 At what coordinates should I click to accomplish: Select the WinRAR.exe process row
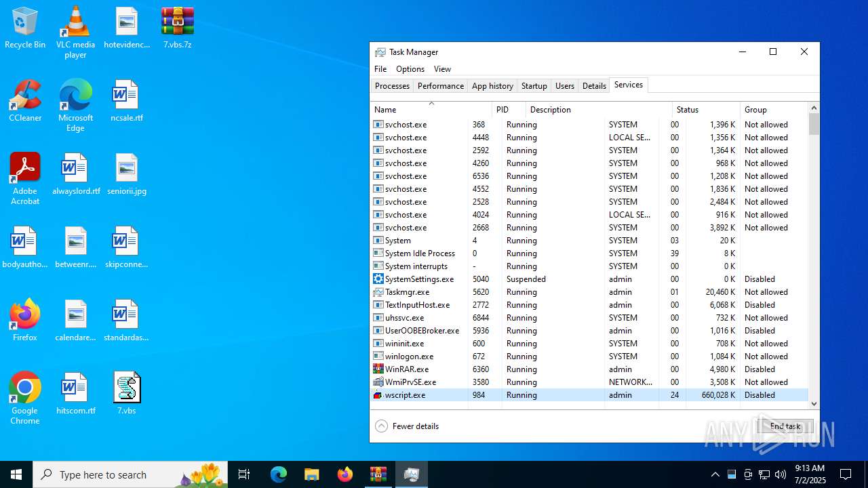click(589, 369)
